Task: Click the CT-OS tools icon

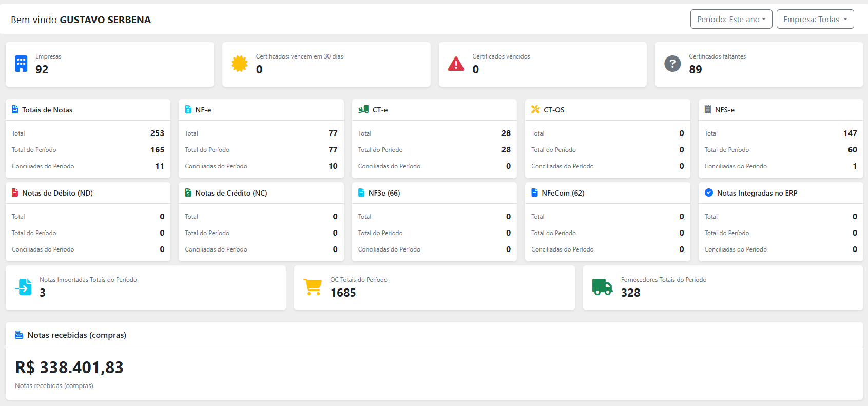Action: coord(535,109)
